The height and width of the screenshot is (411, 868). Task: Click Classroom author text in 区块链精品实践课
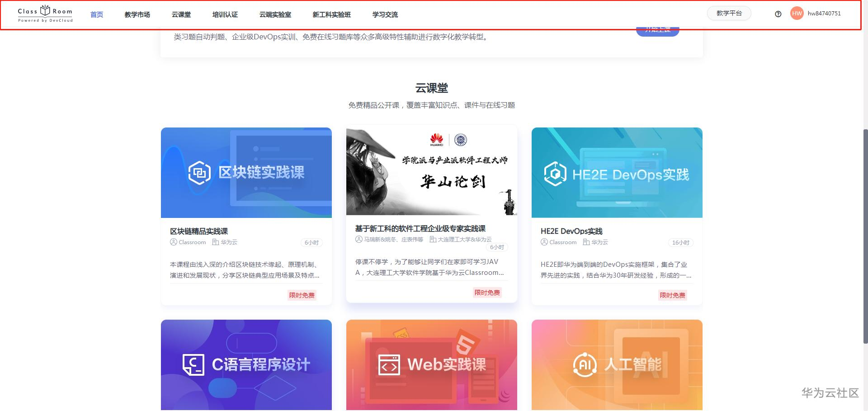point(192,242)
